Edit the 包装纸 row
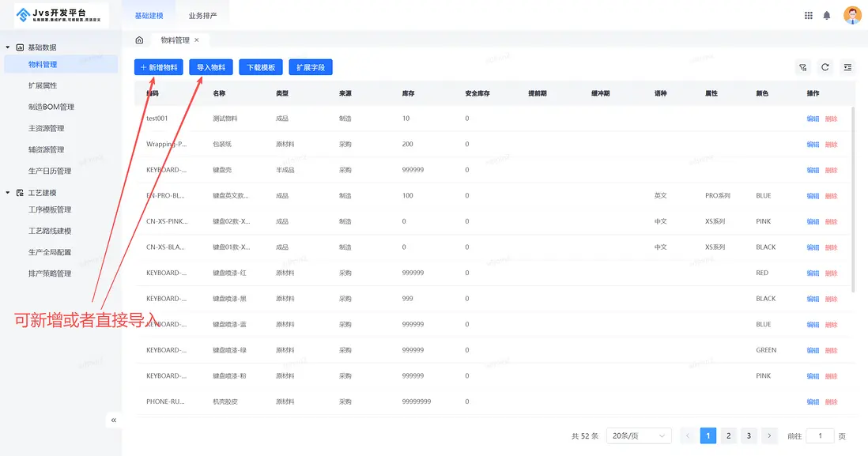The height and width of the screenshot is (456, 868). (x=813, y=145)
